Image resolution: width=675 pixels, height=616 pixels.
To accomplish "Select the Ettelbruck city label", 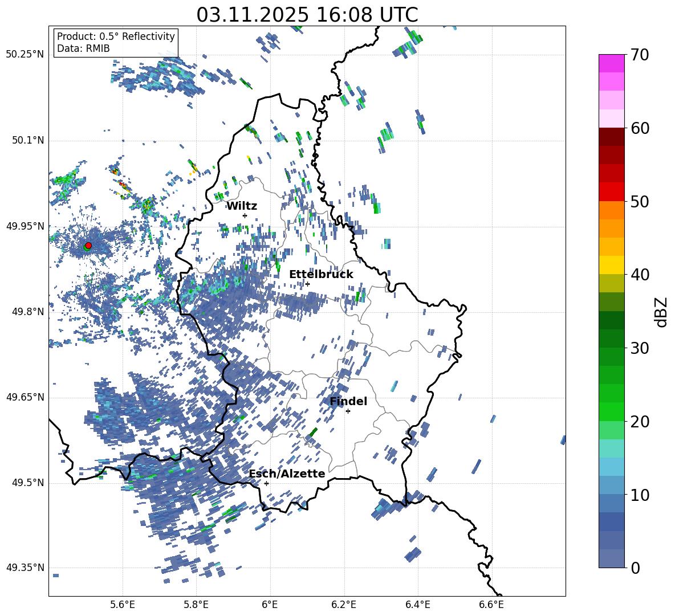I will pyautogui.click(x=321, y=274).
